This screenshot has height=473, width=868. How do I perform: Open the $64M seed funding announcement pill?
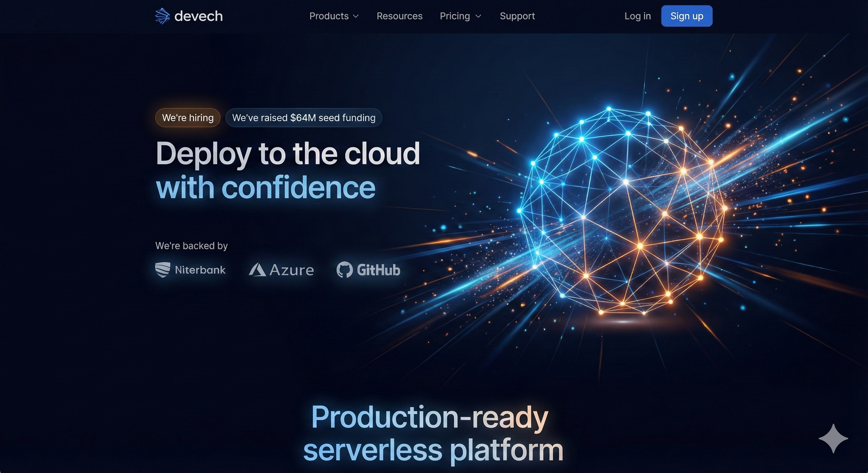tap(304, 118)
